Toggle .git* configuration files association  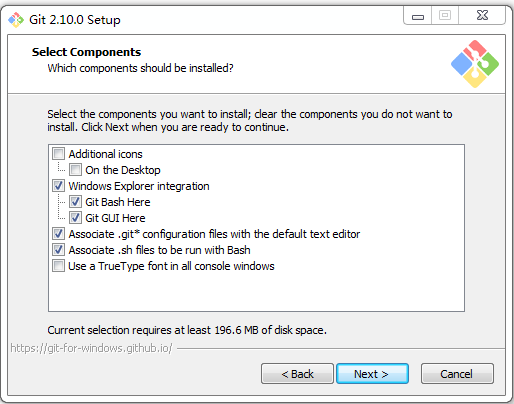pos(58,234)
